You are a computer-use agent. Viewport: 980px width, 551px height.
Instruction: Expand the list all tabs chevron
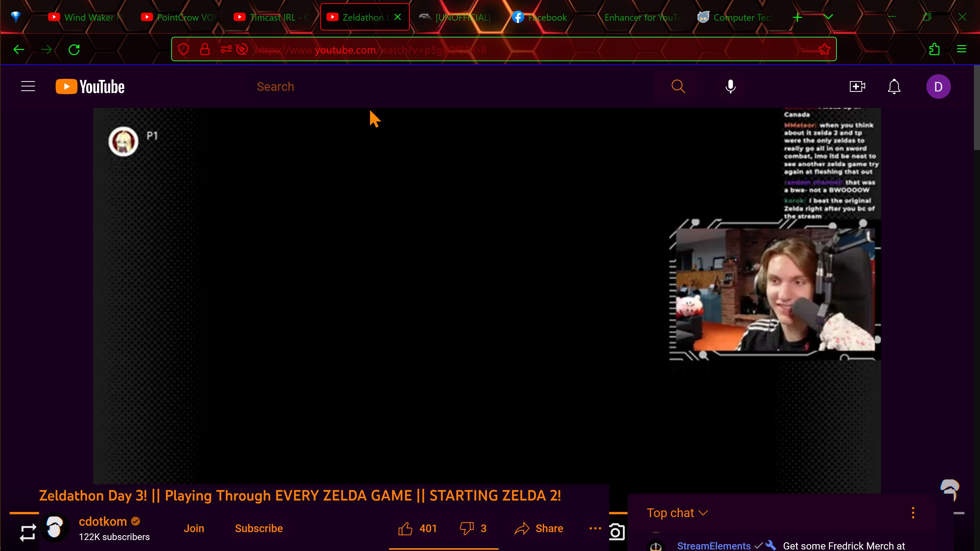(829, 18)
